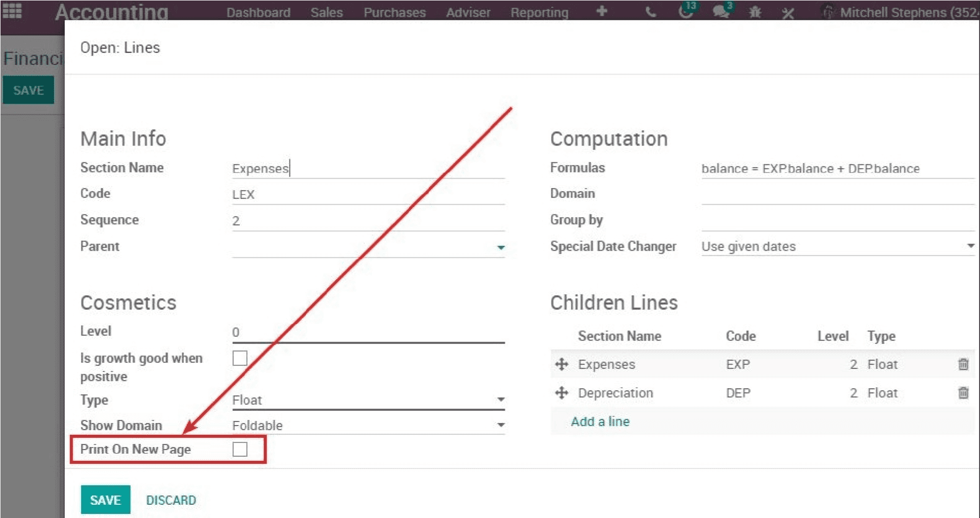Edit the Sequence field value 2
980x518 pixels.
coord(369,221)
